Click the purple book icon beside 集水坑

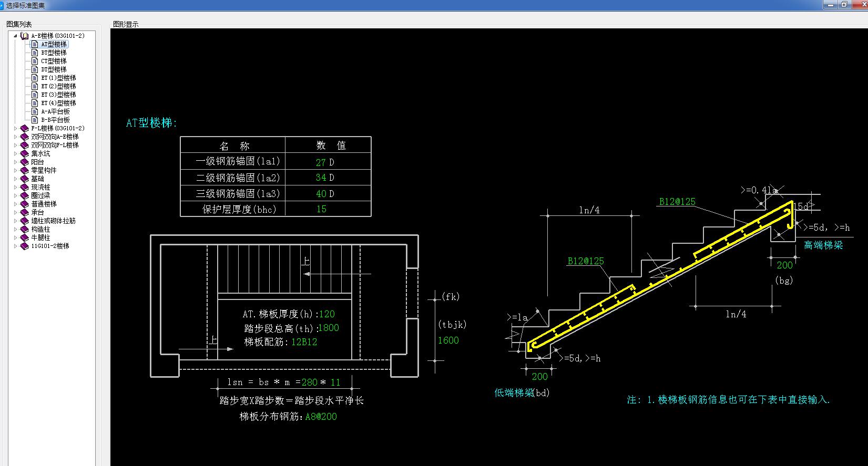click(x=24, y=153)
